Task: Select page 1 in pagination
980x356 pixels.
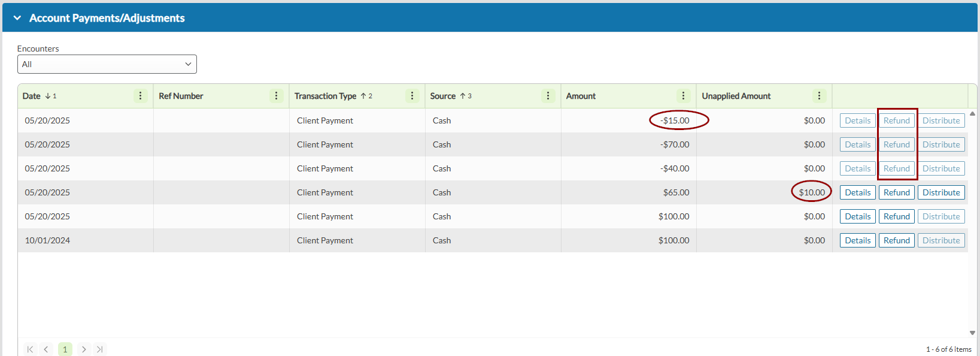Action: click(x=65, y=349)
